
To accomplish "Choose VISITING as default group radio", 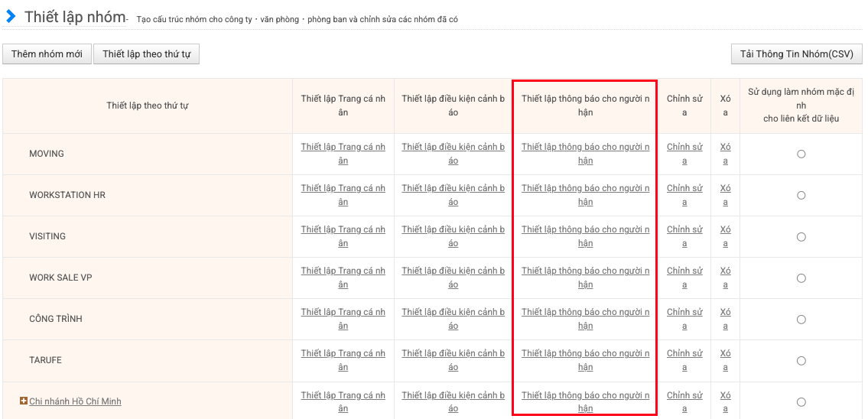I will 801,236.
